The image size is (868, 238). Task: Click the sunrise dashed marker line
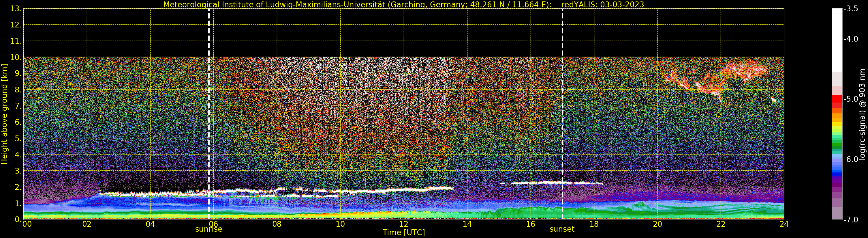click(209, 114)
